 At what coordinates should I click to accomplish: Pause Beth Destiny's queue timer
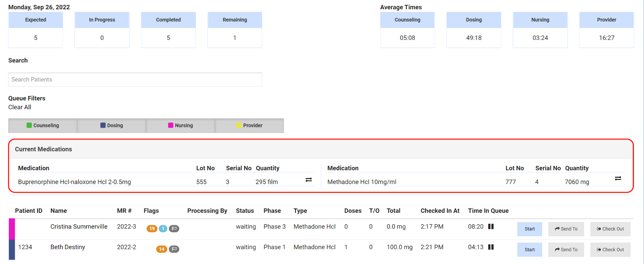[x=491, y=247]
